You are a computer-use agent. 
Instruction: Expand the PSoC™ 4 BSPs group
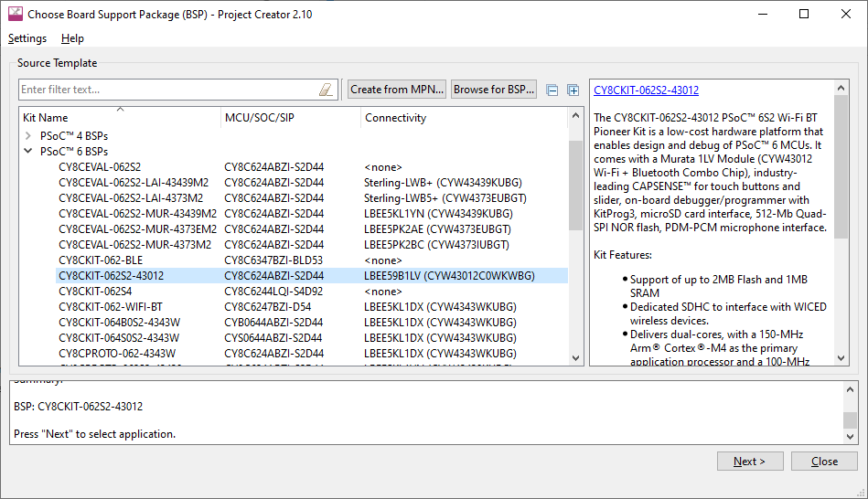[x=28, y=135]
